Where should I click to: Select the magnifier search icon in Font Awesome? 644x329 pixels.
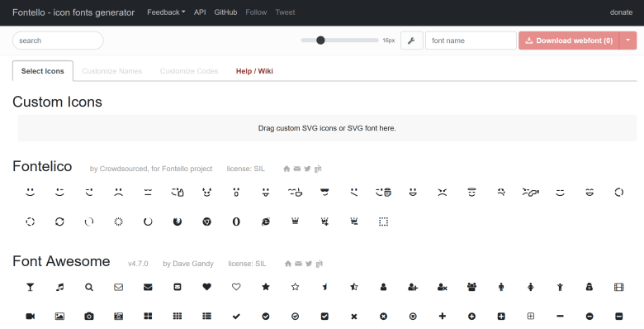coord(89,287)
